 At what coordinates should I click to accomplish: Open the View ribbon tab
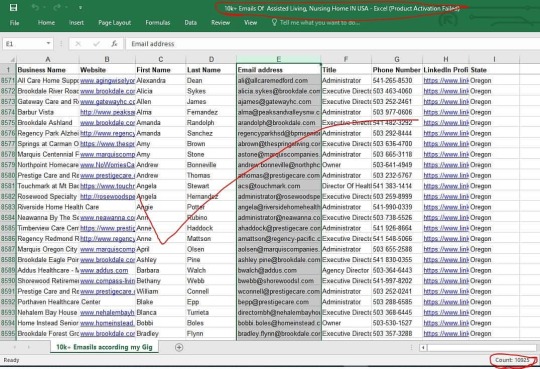pos(250,23)
